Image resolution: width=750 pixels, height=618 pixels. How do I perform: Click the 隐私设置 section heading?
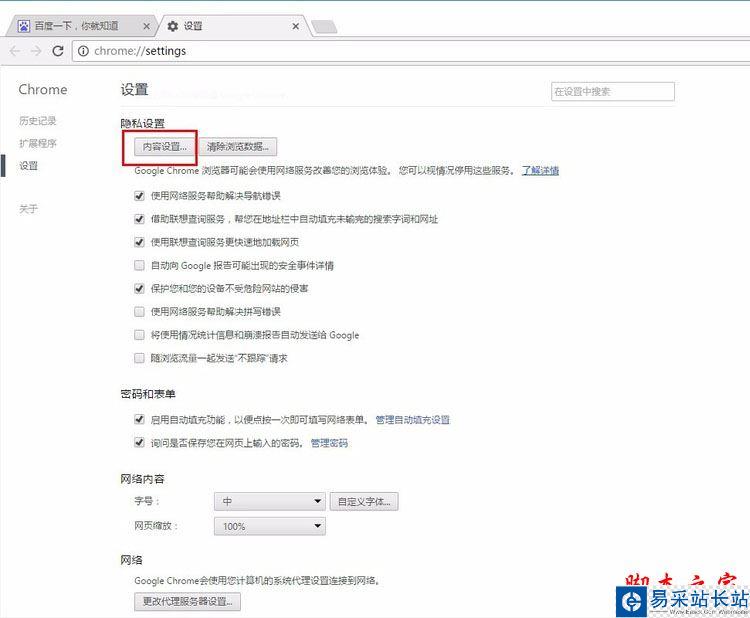pyautogui.click(x=143, y=123)
